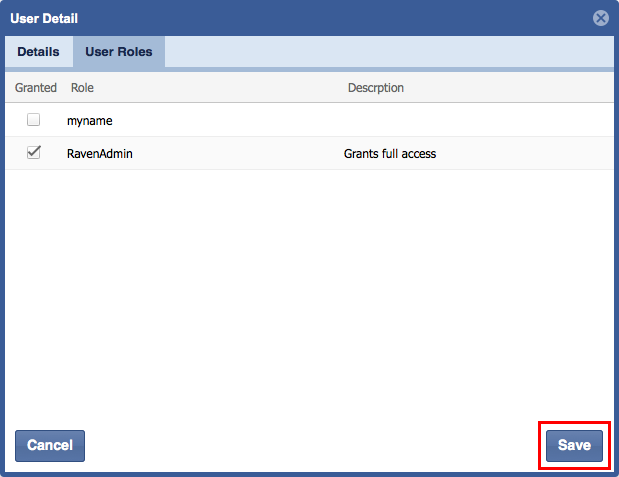The image size is (619, 477).
Task: Save the user role changes
Action: (x=574, y=446)
